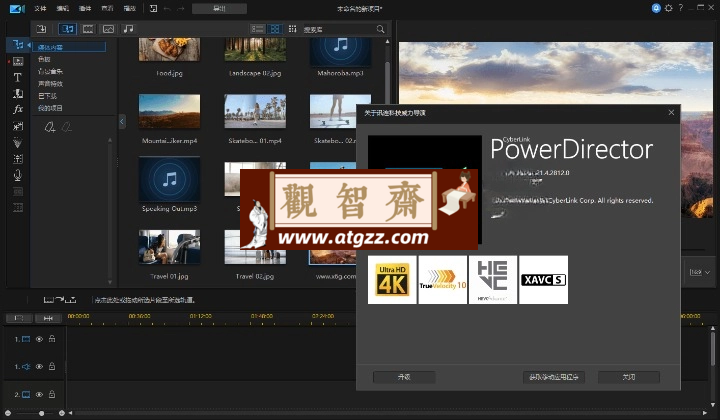This screenshot has height=420, width=720.
Task: Click 关闭 (Close) button in About dialog
Action: tap(629, 377)
